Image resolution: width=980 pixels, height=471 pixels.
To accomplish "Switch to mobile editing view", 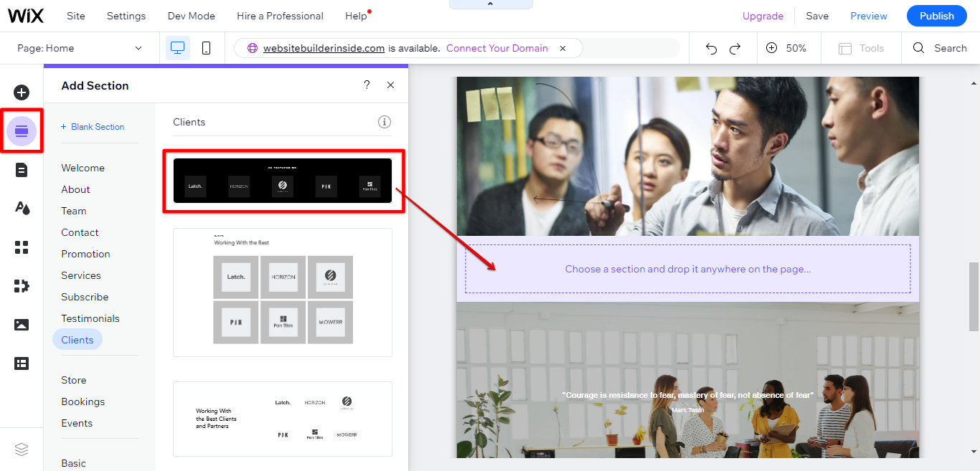I will (x=206, y=47).
